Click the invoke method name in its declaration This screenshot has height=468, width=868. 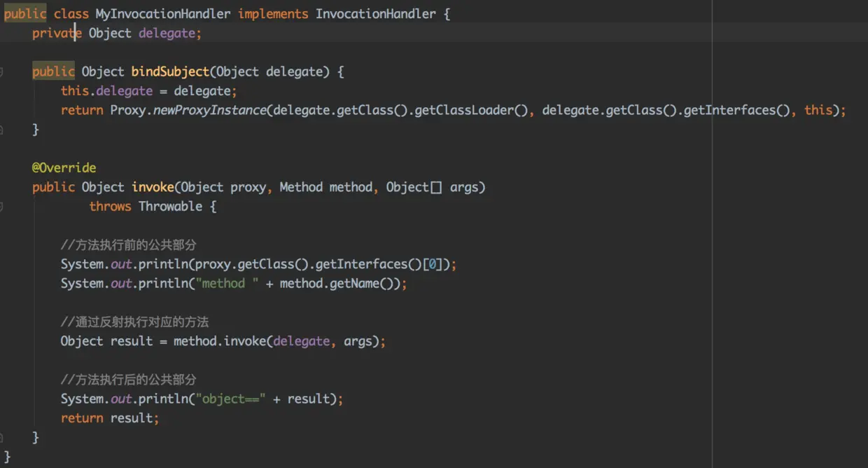[x=153, y=187]
